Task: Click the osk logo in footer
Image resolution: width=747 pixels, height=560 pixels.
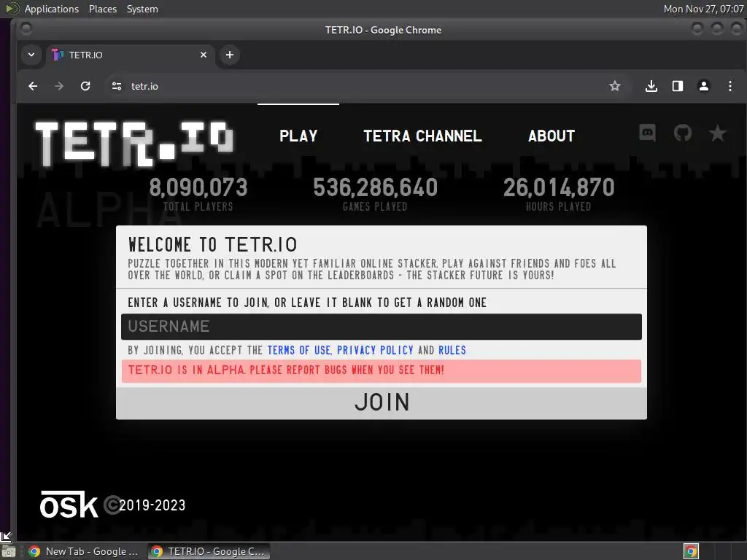Action: 69,505
